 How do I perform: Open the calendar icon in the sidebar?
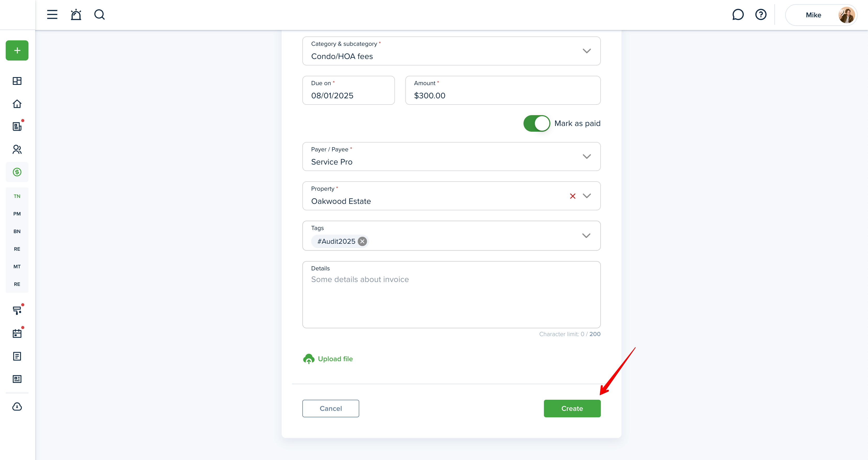(x=17, y=333)
